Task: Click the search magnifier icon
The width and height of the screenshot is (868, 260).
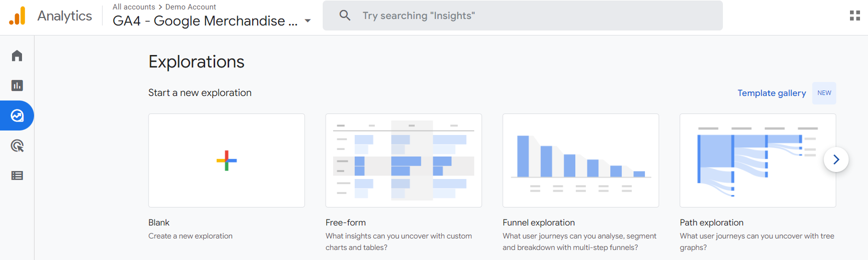Action: click(x=345, y=15)
